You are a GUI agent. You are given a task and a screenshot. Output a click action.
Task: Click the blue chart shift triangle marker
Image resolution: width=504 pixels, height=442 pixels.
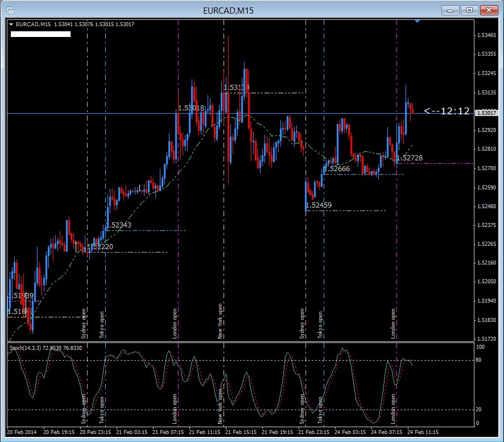(x=418, y=20)
